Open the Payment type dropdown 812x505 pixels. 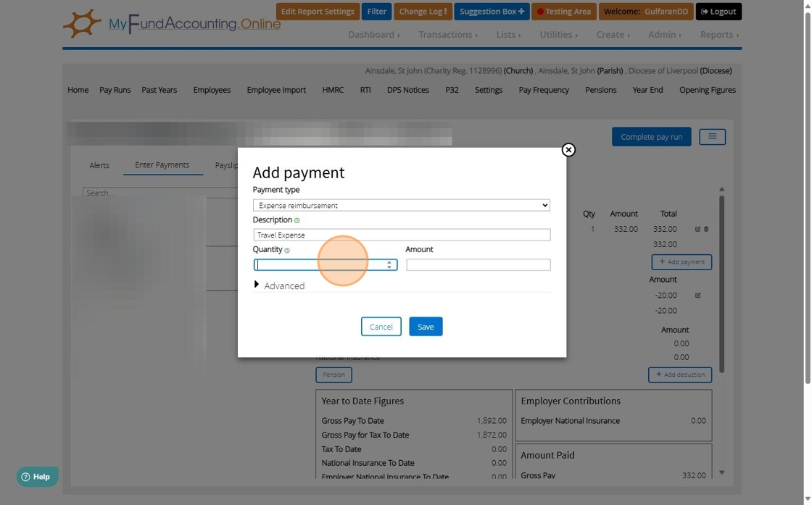point(402,205)
